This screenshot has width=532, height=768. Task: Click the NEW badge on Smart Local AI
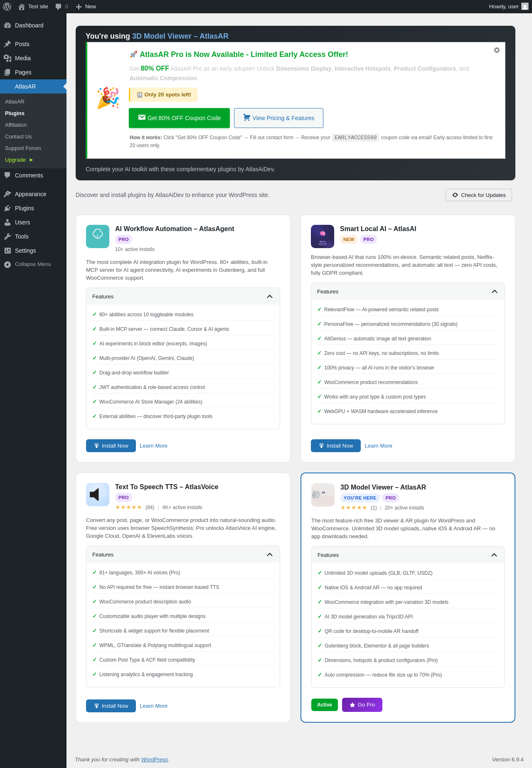coord(349,239)
